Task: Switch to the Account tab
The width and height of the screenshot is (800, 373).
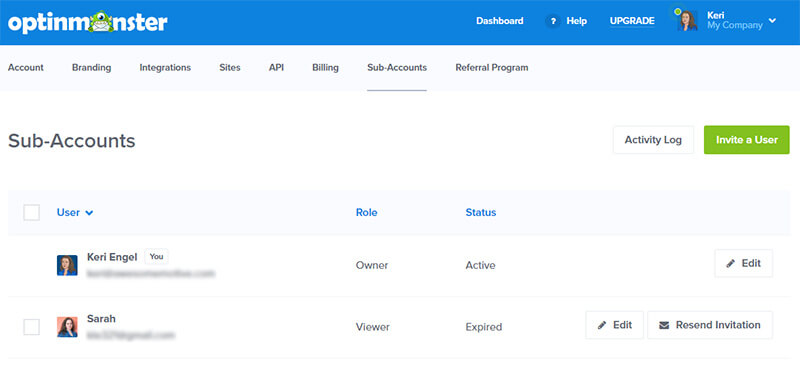Action: tap(26, 67)
